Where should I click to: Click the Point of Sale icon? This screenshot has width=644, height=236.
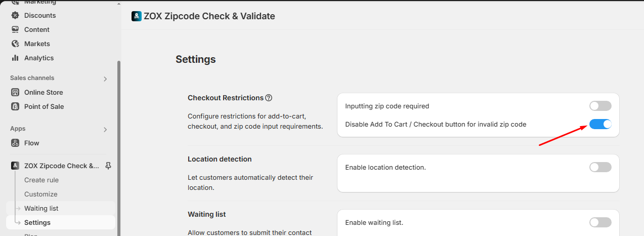[x=15, y=106]
